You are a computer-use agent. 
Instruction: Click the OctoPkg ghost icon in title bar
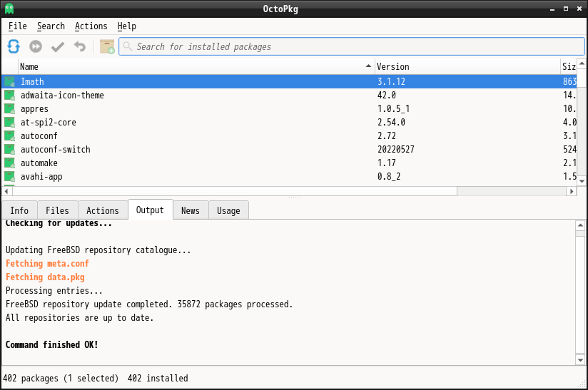[x=9, y=9]
